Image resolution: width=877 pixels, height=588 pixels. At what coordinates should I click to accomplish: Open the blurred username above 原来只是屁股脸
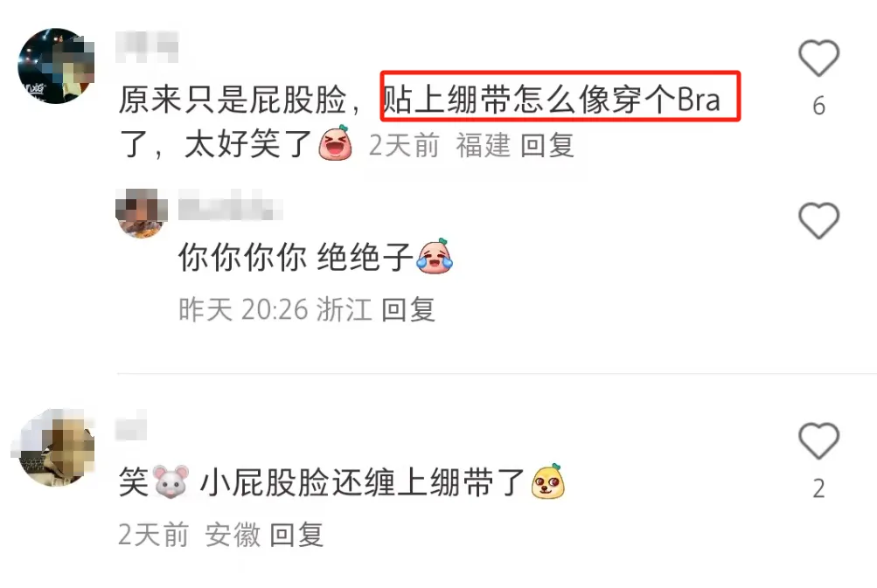click(x=147, y=47)
